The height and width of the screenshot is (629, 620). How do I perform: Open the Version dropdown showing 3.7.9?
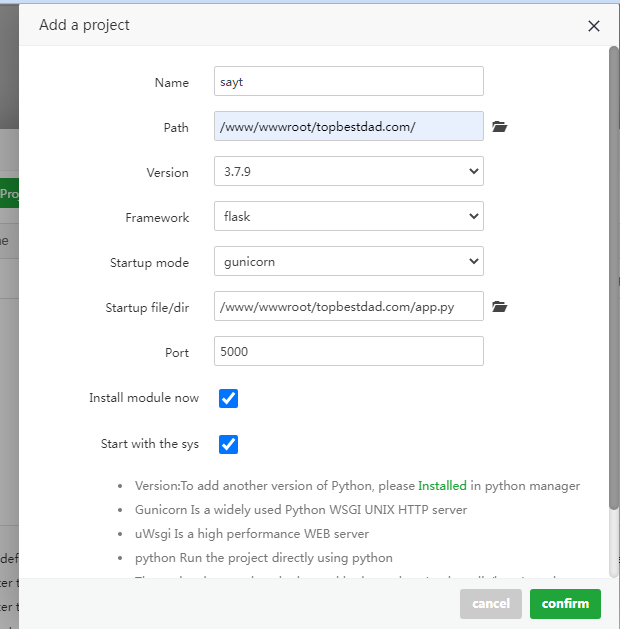348,171
